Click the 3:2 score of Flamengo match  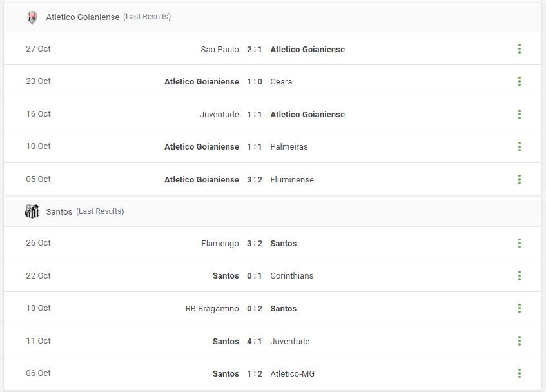254,244
